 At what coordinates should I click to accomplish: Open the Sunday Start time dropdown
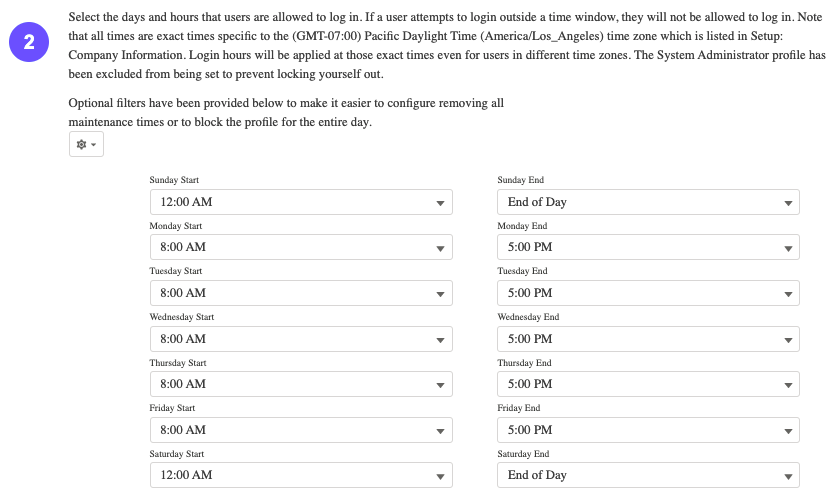[x=301, y=202]
